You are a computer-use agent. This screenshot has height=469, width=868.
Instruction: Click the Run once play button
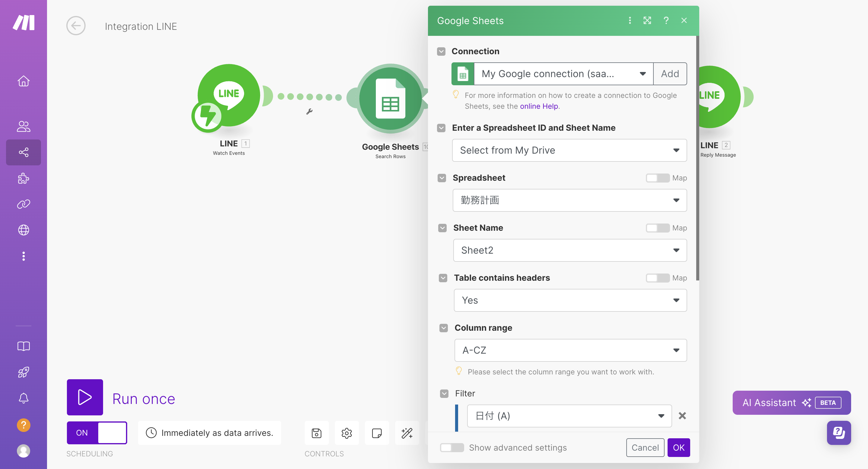click(x=85, y=397)
